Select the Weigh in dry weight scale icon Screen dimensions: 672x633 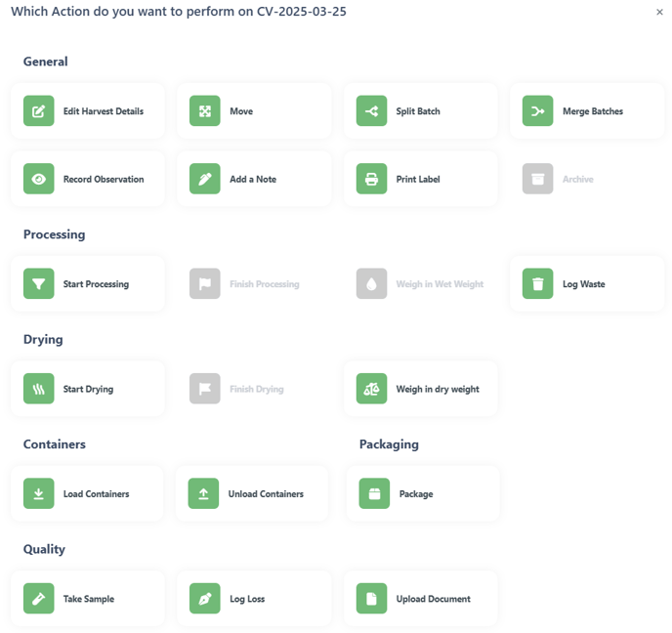pyautogui.click(x=371, y=389)
